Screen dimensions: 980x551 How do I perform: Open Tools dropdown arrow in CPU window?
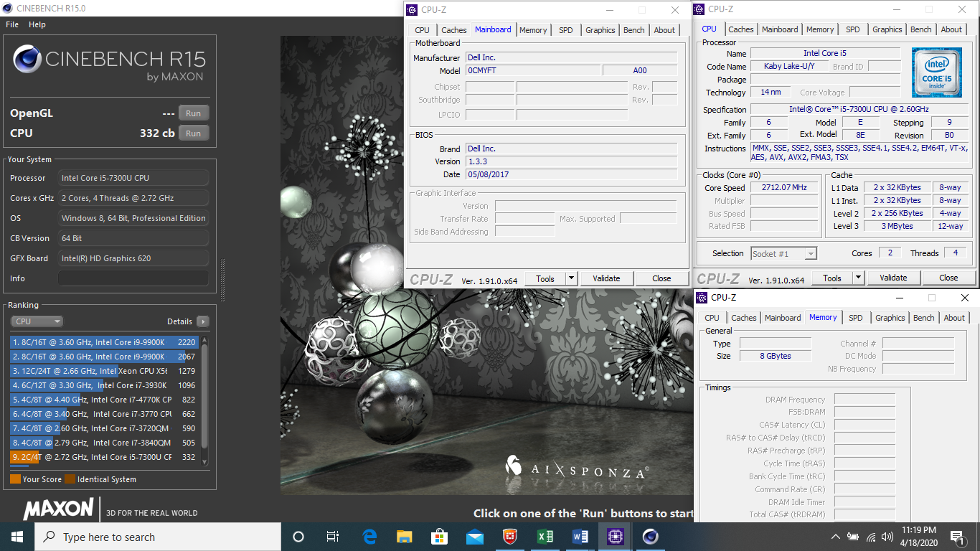click(x=859, y=278)
